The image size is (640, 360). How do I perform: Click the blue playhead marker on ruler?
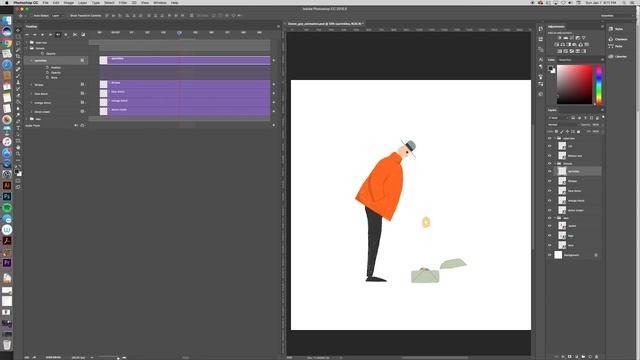point(179,33)
